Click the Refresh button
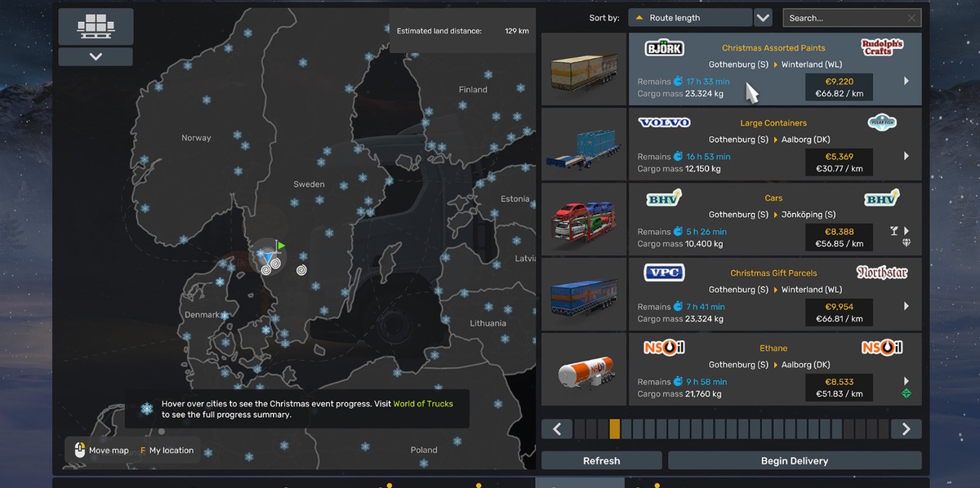The image size is (980, 488). click(x=602, y=461)
